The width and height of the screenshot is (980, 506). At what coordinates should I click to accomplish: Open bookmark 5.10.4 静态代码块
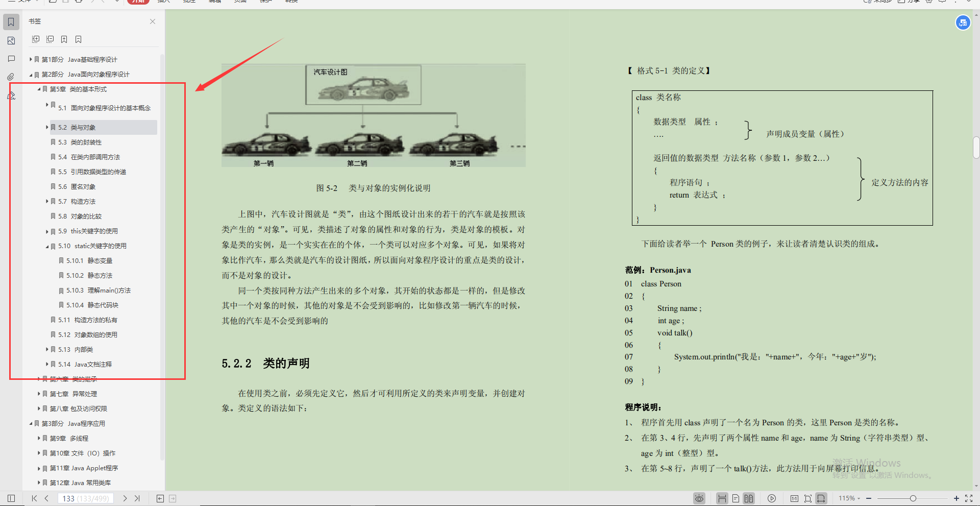pos(92,305)
